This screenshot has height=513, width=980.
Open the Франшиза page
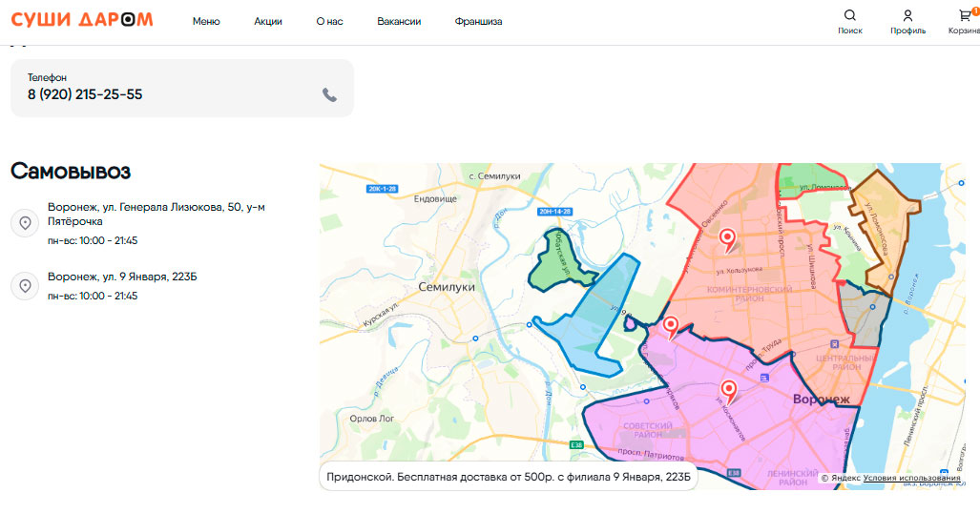(478, 21)
